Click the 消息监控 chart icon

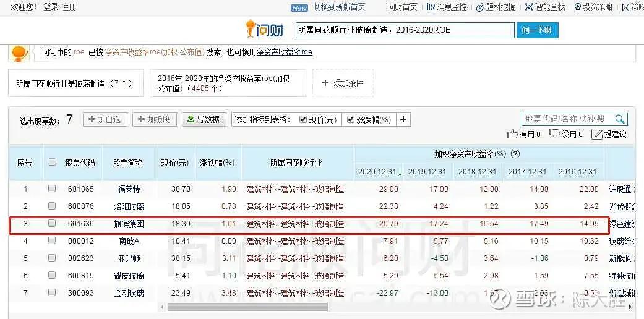coord(431,7)
